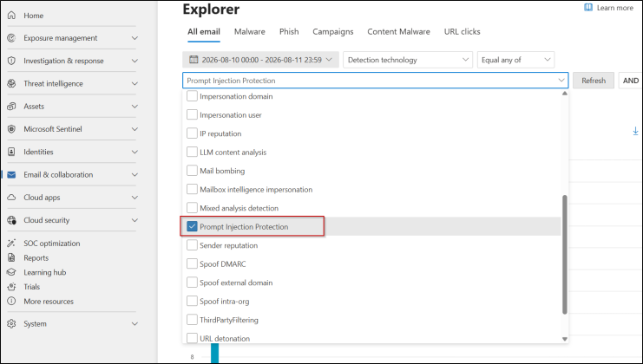Switch to the Content Malware tab
This screenshot has height=364, width=643.
pos(398,31)
